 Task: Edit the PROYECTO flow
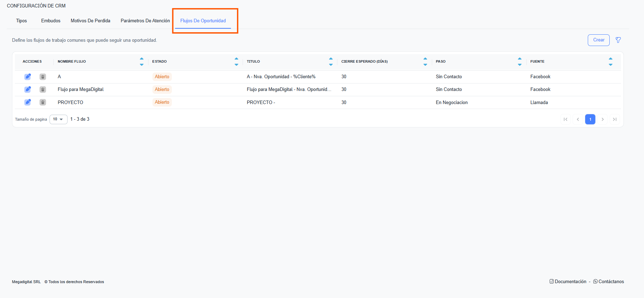click(28, 102)
